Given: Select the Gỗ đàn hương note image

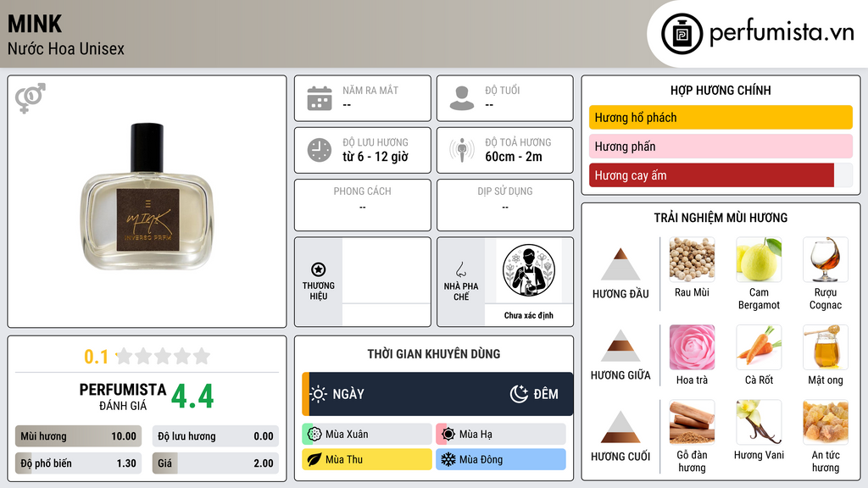Looking at the screenshot, I should pyautogui.click(x=692, y=422).
